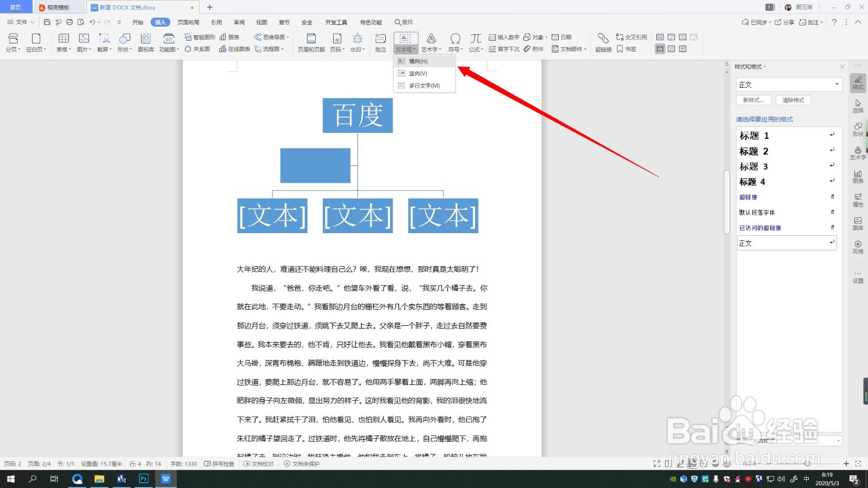Switch to the 页面布局 ribbon tab
The image size is (868, 488).
[188, 22]
